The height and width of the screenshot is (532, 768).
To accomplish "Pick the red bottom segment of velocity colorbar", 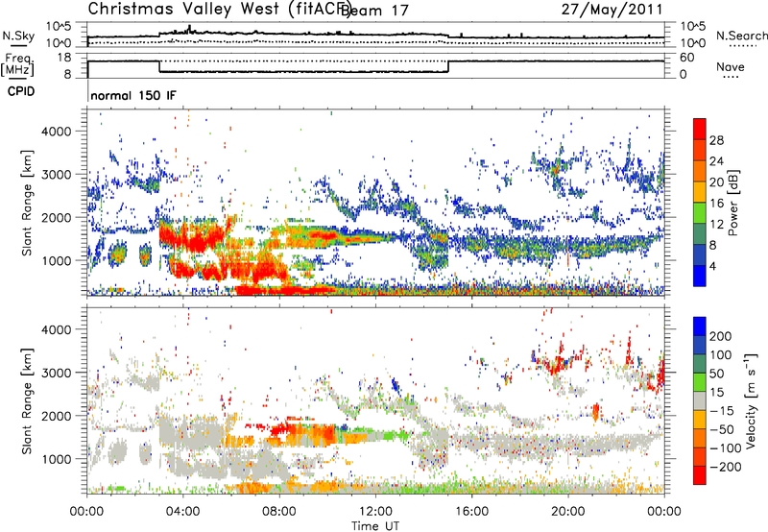I will (700, 475).
